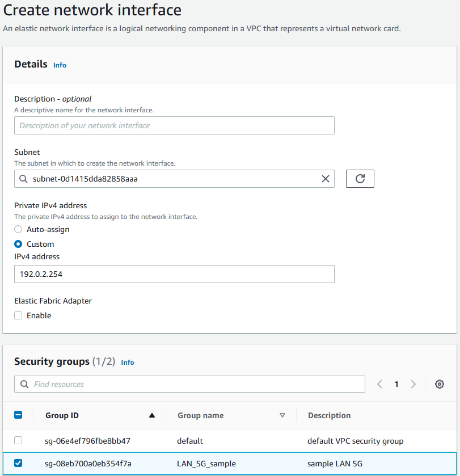This screenshot has width=460, height=476.
Task: Click the network interface description field
Action: [x=174, y=125]
